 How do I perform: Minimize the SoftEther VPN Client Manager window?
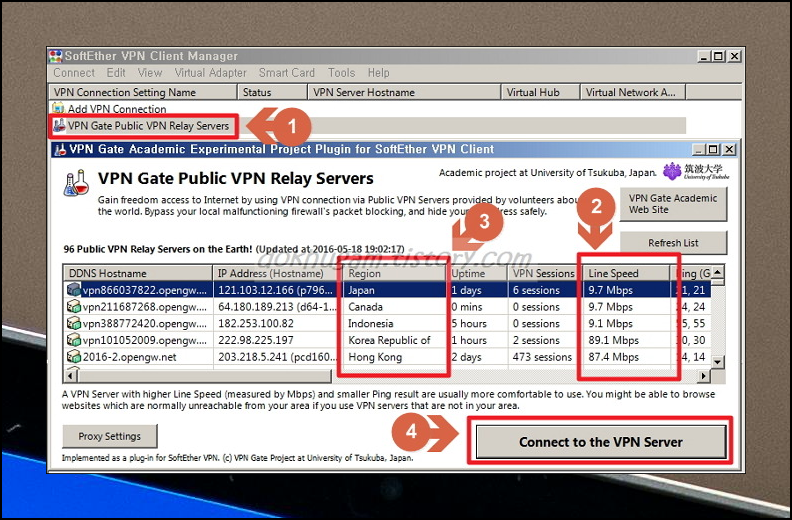704,56
